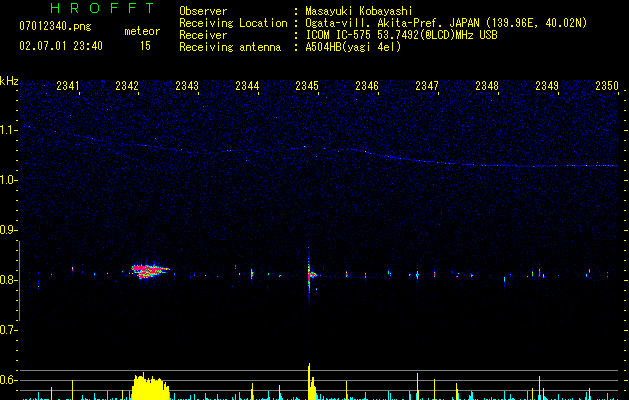Click the 1.0 kHz frequency label

(x=8, y=180)
